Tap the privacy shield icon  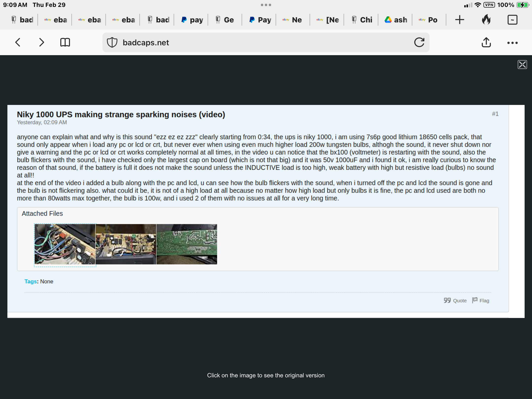click(x=112, y=42)
